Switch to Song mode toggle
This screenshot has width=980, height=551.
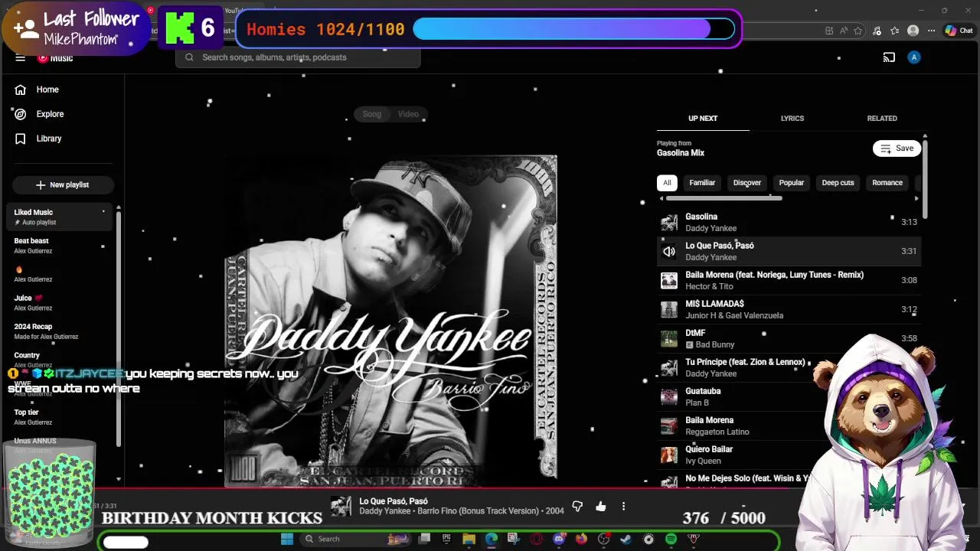coord(372,114)
